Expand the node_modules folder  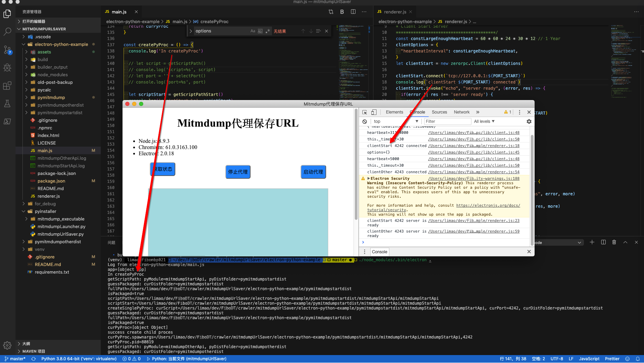pos(58,75)
